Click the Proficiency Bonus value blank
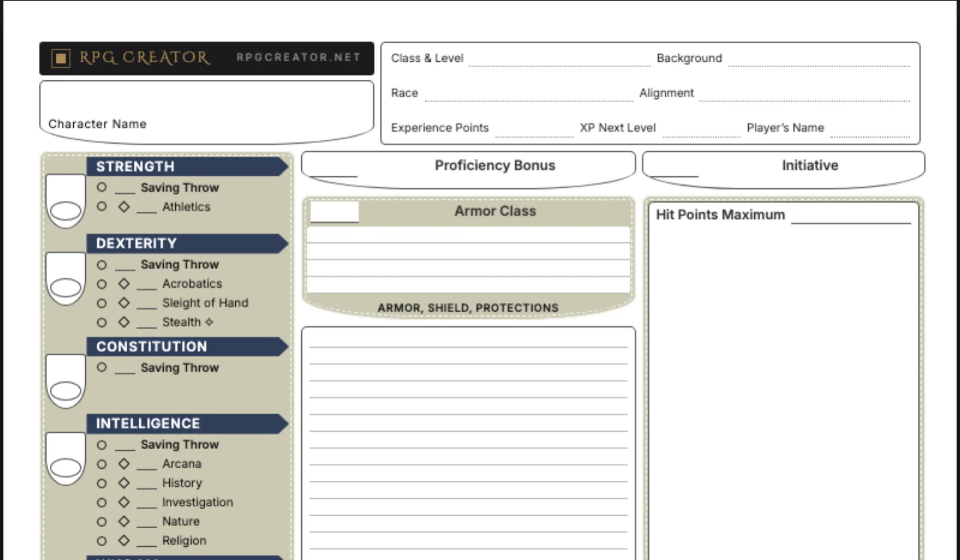 334,168
